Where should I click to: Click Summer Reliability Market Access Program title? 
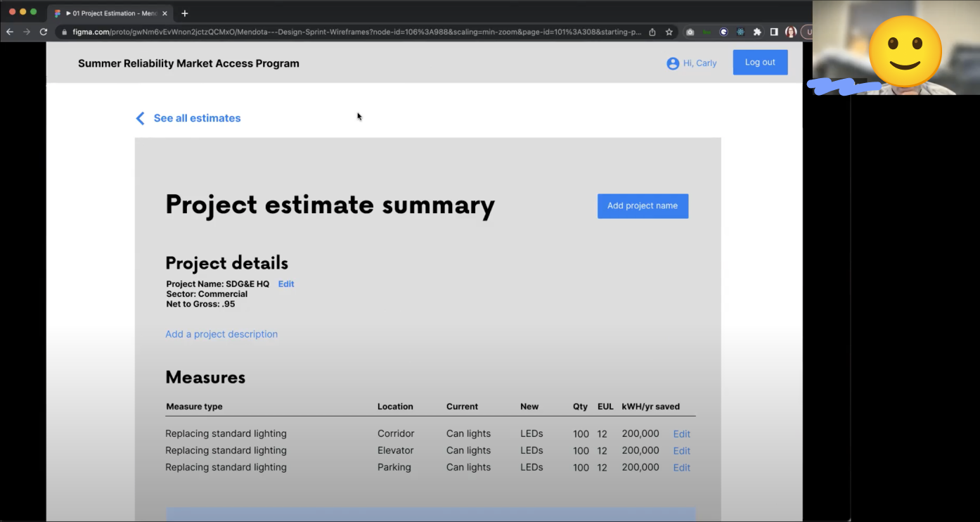pyautogui.click(x=188, y=63)
